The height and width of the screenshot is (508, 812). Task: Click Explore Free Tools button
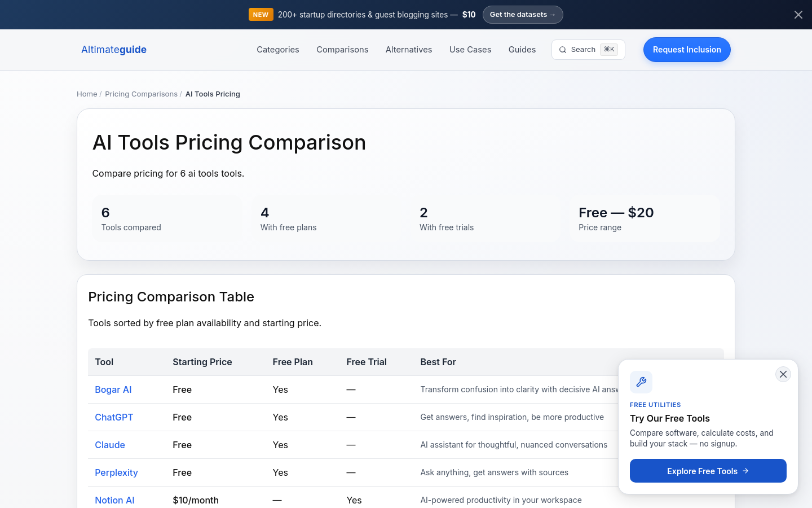click(708, 471)
